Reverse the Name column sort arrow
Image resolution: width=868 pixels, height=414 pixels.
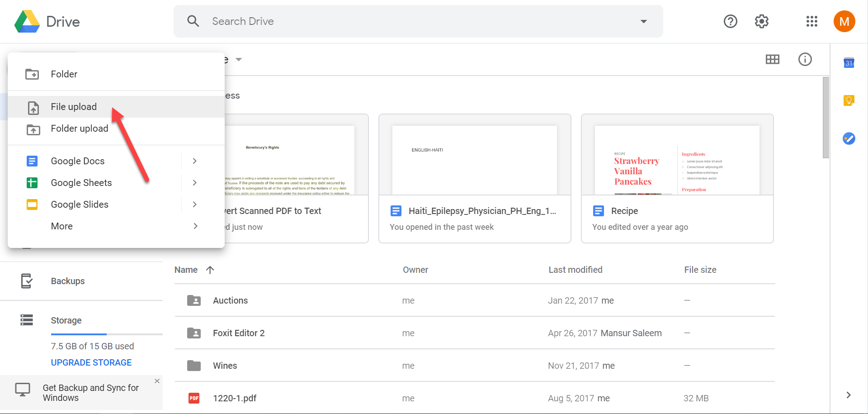point(210,270)
